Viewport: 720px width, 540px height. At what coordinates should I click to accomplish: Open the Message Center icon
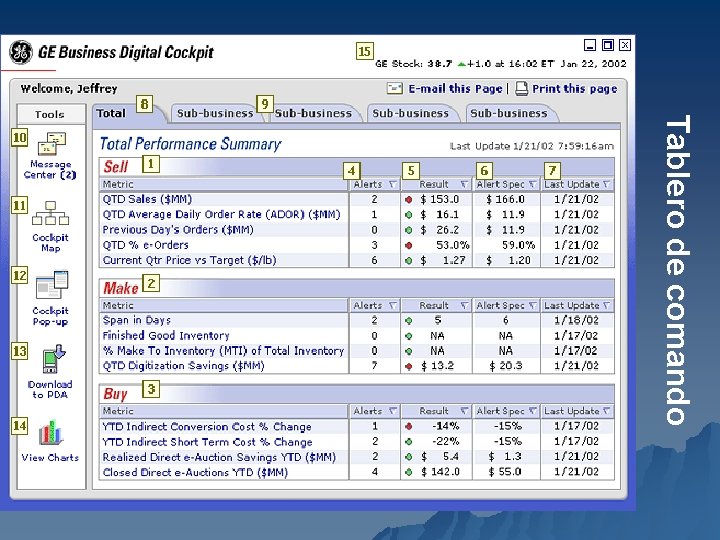(x=51, y=144)
